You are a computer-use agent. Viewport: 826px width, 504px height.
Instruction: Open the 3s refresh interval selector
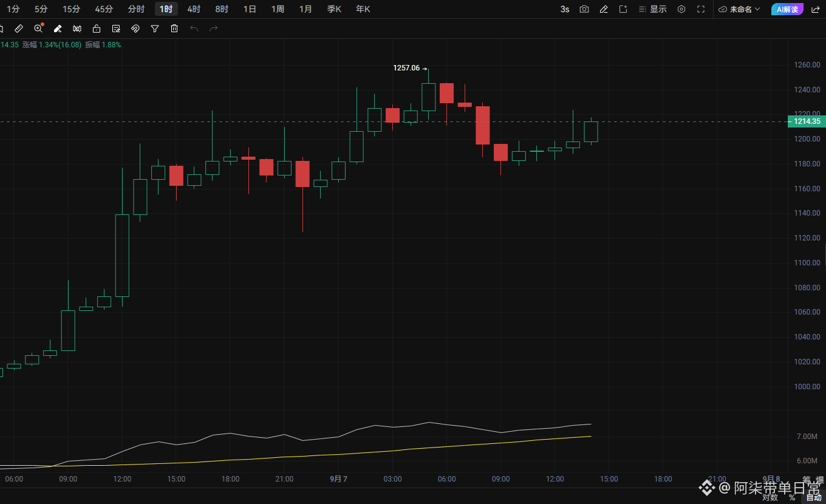[x=565, y=9]
